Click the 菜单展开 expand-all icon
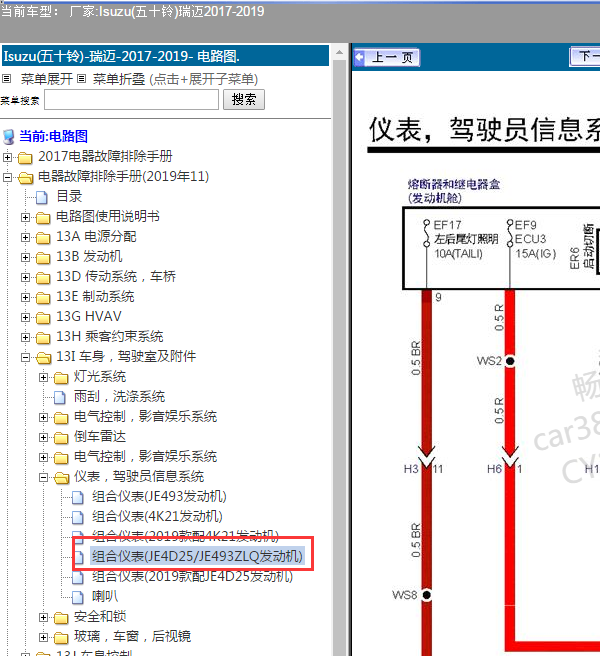 point(8,79)
